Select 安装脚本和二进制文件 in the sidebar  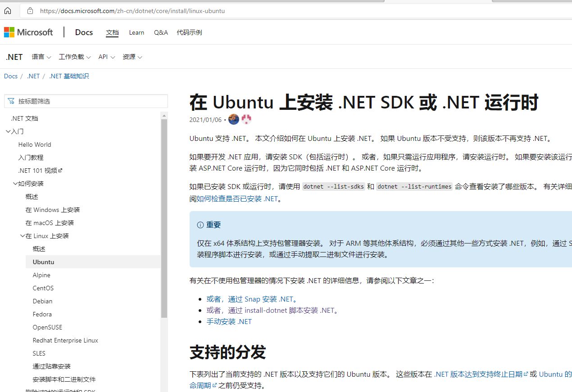[x=64, y=379]
